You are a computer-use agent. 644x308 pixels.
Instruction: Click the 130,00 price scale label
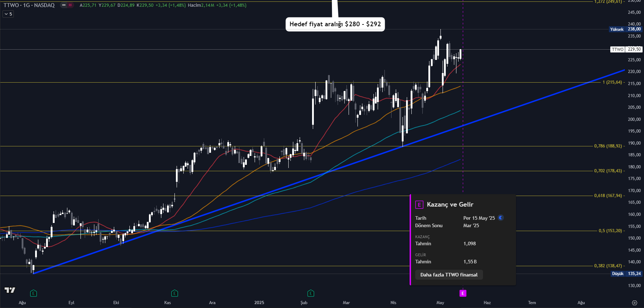click(634, 286)
